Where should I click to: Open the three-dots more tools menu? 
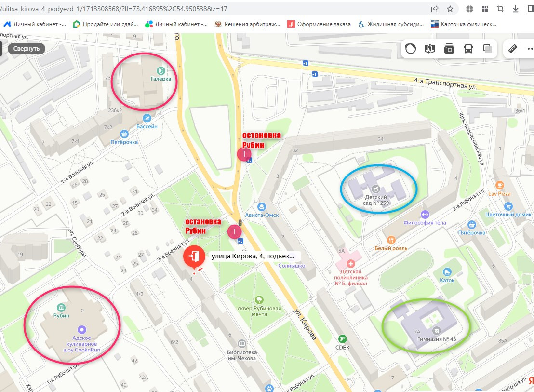coord(530,49)
